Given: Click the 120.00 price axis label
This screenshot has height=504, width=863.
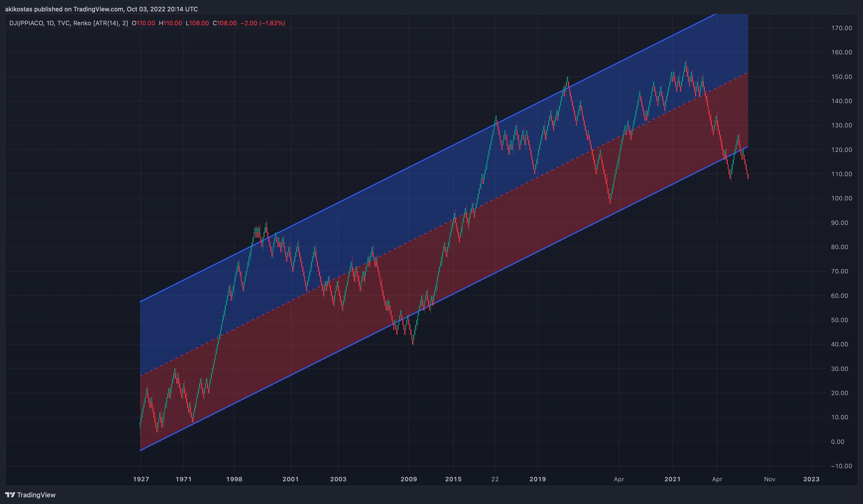Looking at the screenshot, I should [841, 150].
